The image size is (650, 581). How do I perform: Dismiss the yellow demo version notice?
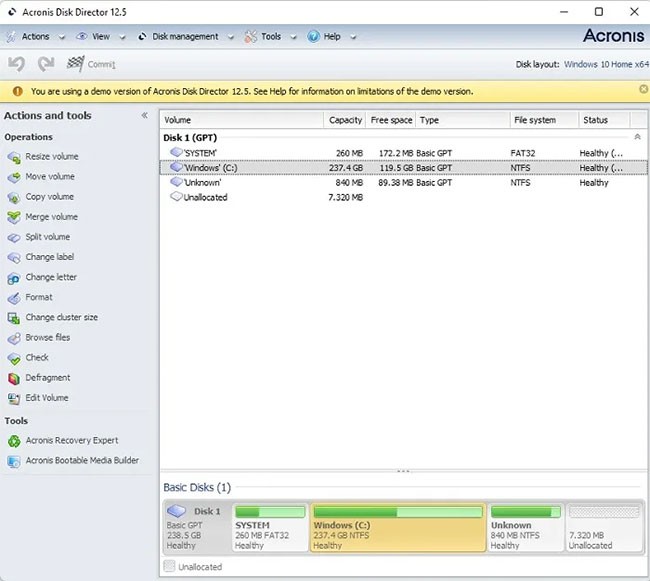tap(642, 90)
